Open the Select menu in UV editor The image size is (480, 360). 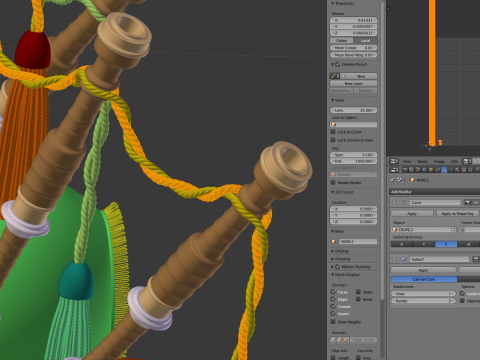click(x=423, y=161)
